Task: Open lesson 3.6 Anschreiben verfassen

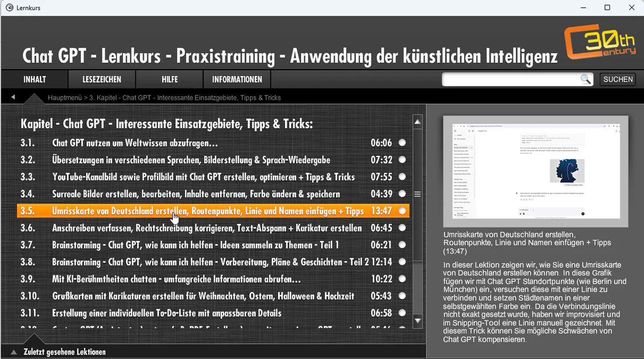Action: (207, 228)
